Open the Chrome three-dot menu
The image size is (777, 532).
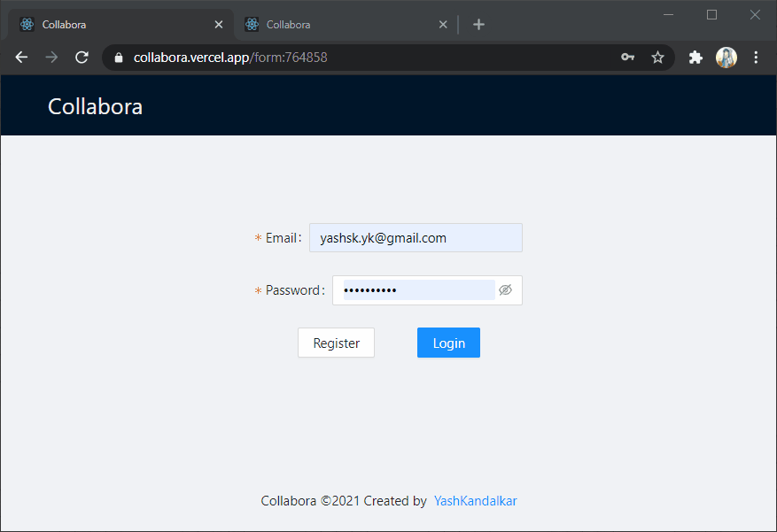[x=756, y=58]
